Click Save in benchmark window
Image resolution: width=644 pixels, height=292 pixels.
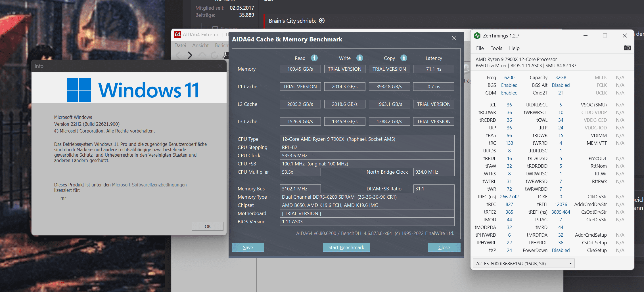point(248,247)
